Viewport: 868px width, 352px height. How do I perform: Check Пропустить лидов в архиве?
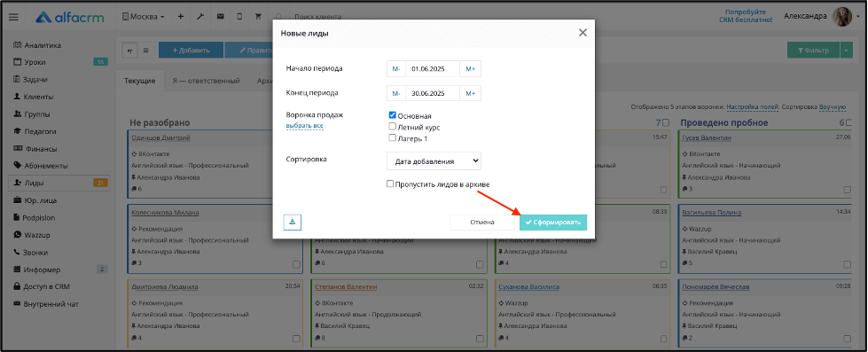[x=390, y=184]
